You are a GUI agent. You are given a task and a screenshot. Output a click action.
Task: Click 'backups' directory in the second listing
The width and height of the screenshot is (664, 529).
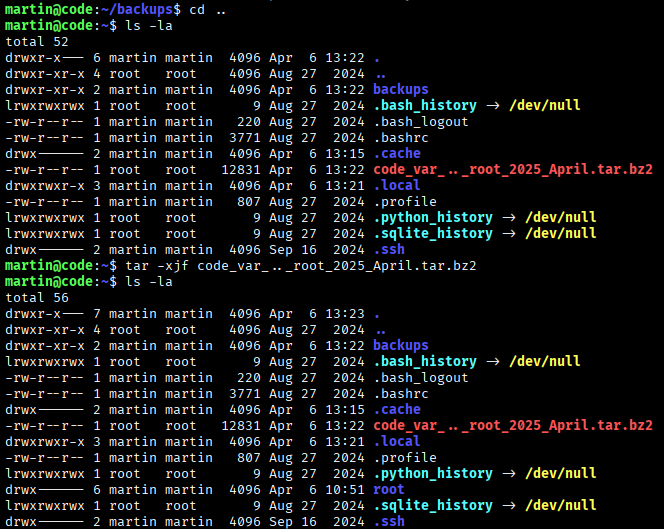[401, 345]
